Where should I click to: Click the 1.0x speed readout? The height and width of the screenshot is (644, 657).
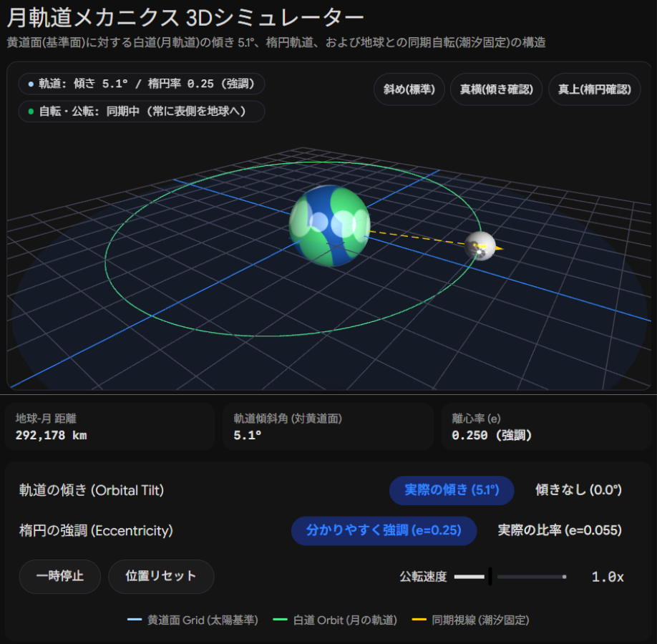point(608,577)
